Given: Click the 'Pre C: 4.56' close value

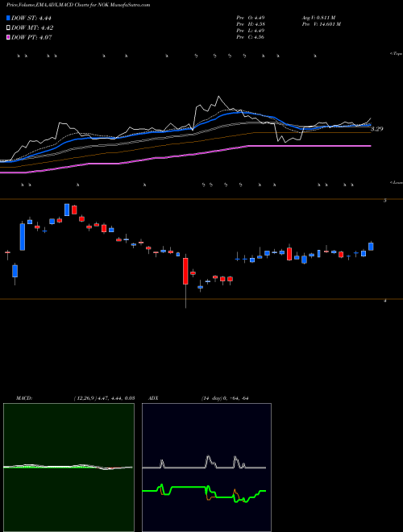Looking at the screenshot, I should pos(251,37).
